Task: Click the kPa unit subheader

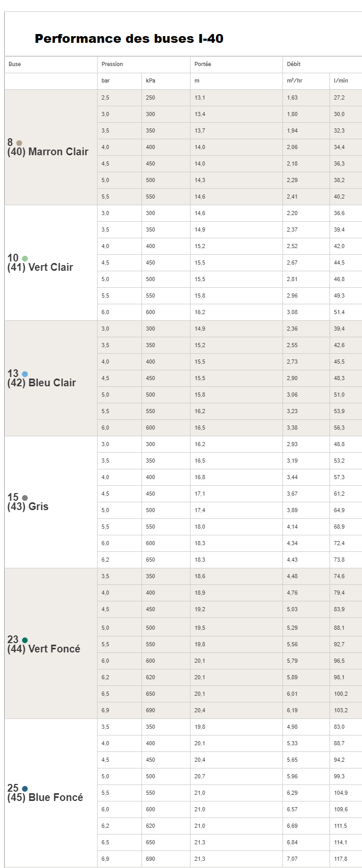Action: click(150, 80)
